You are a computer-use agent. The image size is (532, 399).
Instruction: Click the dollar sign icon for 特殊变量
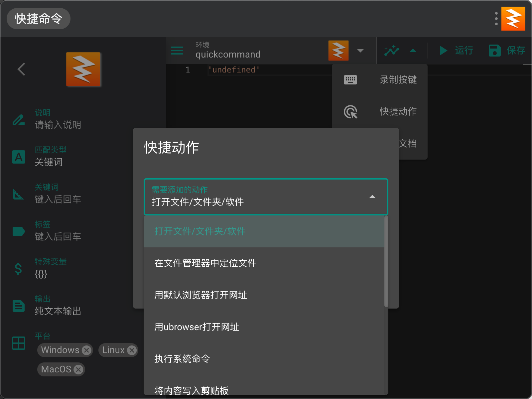coord(18,269)
